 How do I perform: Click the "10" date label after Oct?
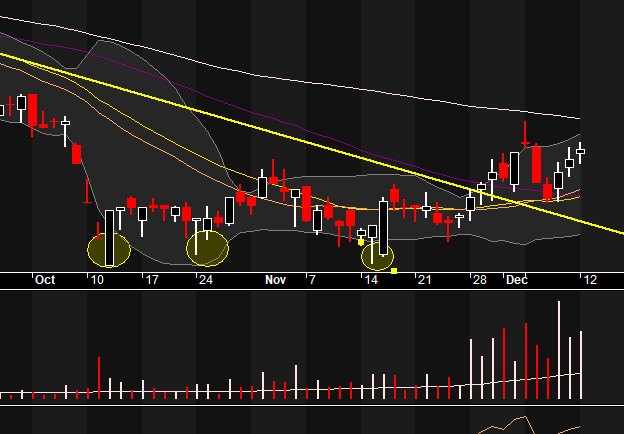click(x=97, y=280)
